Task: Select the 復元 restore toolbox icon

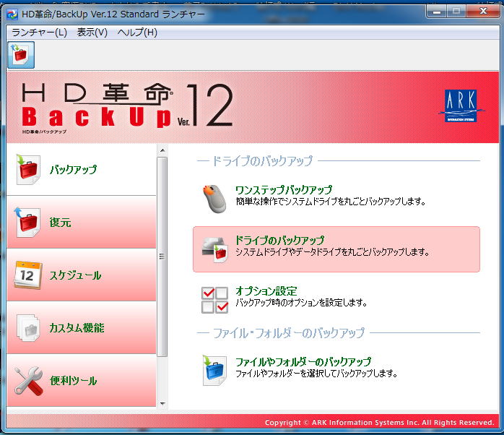Action: pyautogui.click(x=27, y=222)
